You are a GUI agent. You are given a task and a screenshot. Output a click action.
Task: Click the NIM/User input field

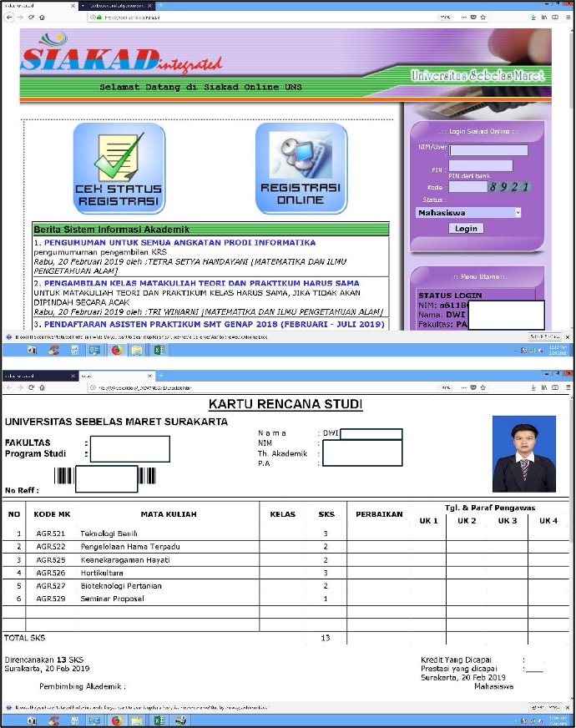point(488,150)
